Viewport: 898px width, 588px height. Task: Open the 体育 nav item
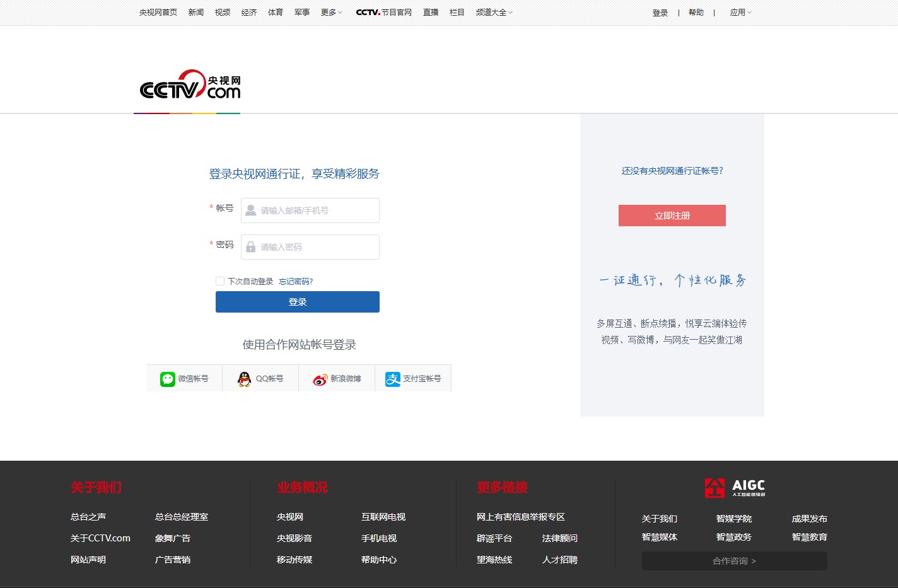276,13
